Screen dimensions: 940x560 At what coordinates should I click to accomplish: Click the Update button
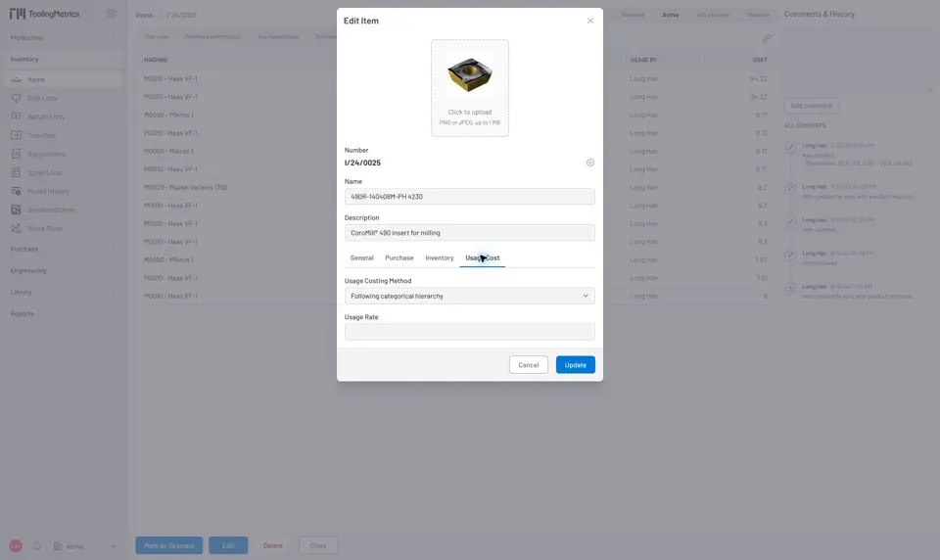click(575, 364)
